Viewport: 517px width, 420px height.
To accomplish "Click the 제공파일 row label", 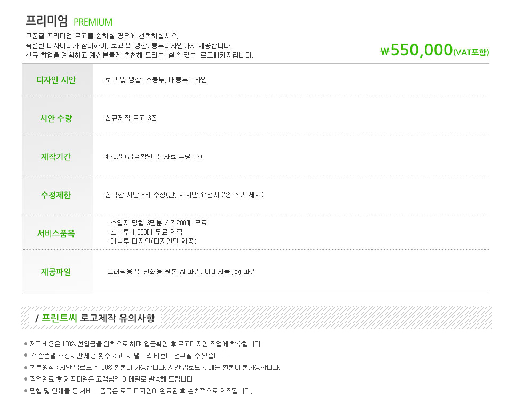I will point(56,272).
